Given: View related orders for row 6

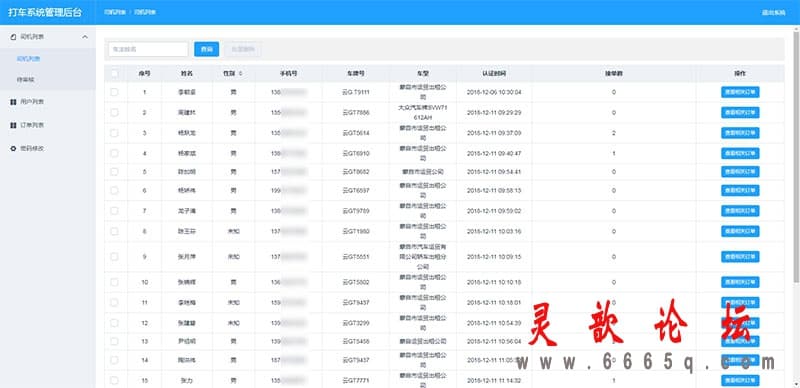Looking at the screenshot, I should (x=740, y=190).
